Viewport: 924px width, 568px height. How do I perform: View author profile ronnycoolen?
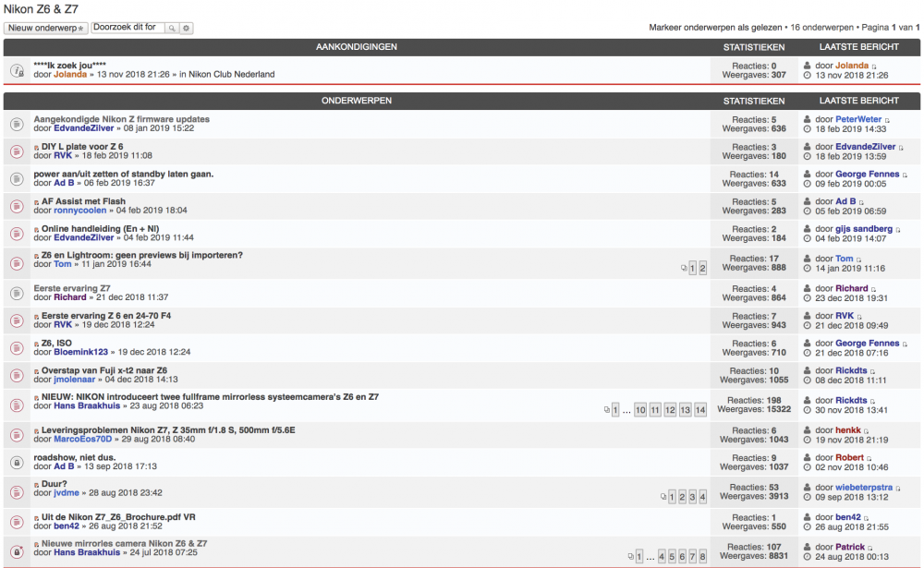tap(80, 211)
